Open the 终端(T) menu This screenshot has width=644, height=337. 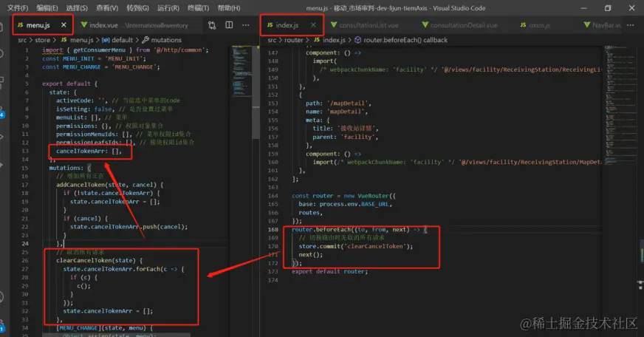(199, 8)
